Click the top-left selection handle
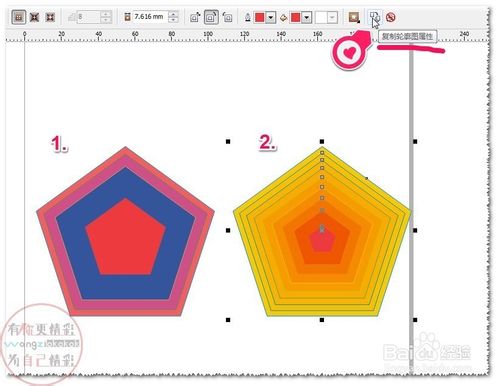This screenshot has height=386, width=500. (x=228, y=142)
